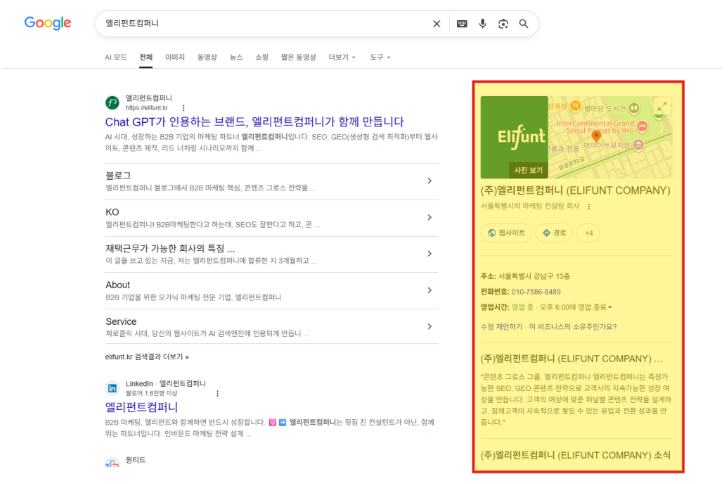Open the 동영상 tab
This screenshot has width=728, height=484.
tap(207, 57)
